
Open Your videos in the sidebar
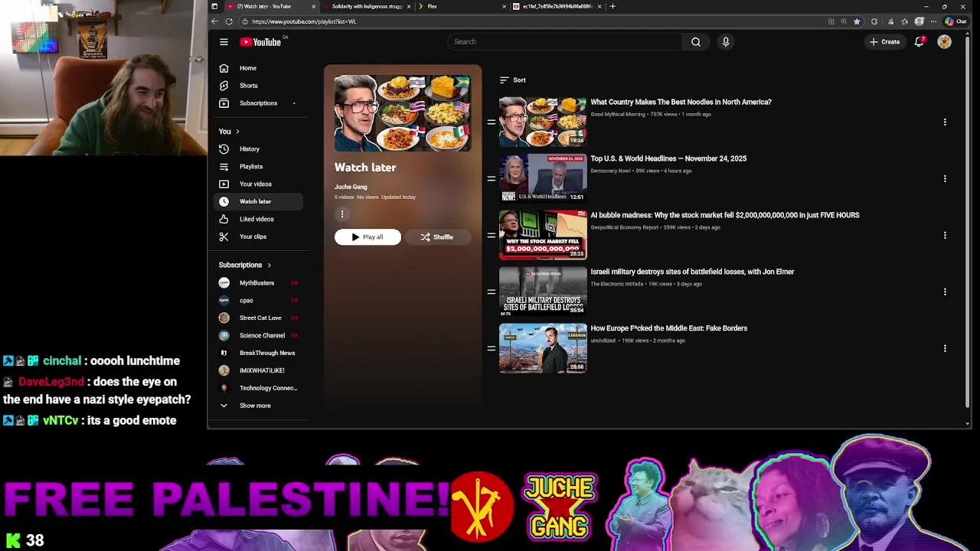point(260,184)
